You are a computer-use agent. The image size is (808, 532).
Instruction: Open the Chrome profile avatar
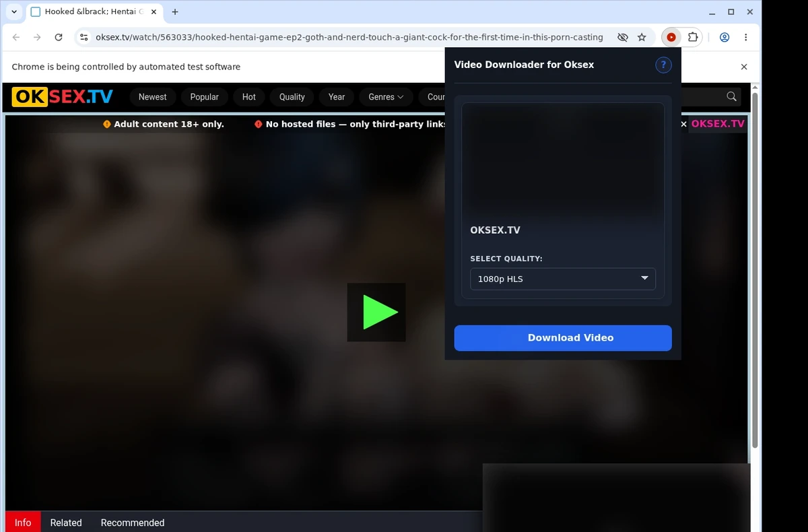[725, 38]
